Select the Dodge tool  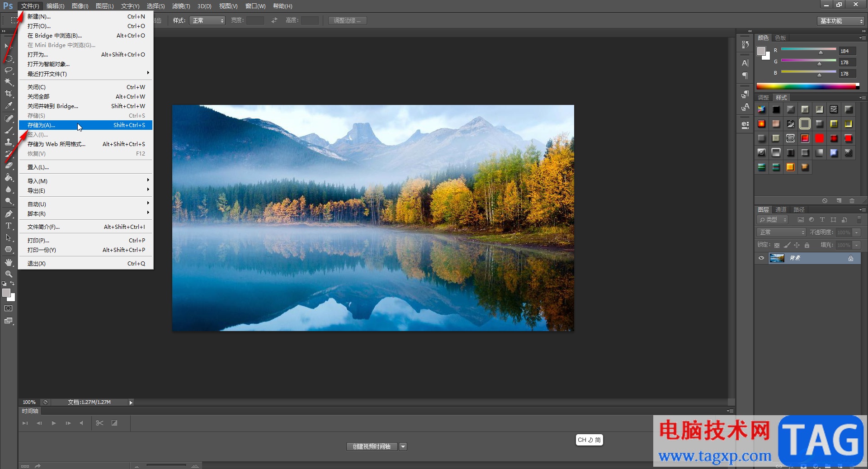coord(9,201)
